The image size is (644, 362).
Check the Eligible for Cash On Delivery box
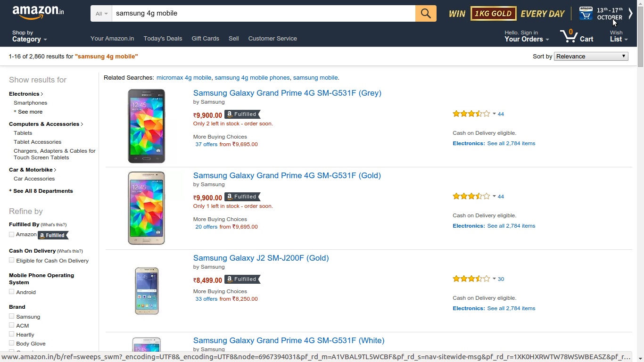[x=12, y=260]
